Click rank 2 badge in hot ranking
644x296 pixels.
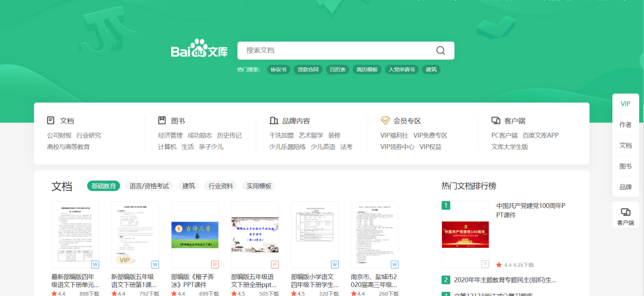tap(445, 280)
